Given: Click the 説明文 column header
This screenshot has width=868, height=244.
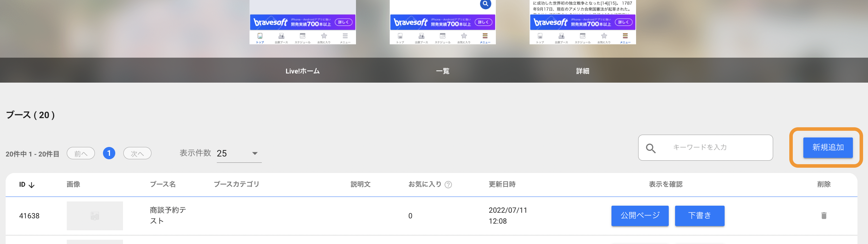Looking at the screenshot, I should [361, 184].
